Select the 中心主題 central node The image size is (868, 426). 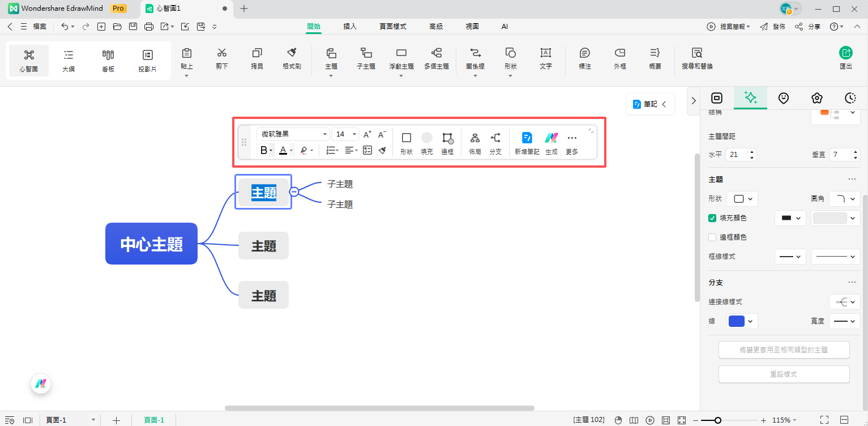click(151, 244)
